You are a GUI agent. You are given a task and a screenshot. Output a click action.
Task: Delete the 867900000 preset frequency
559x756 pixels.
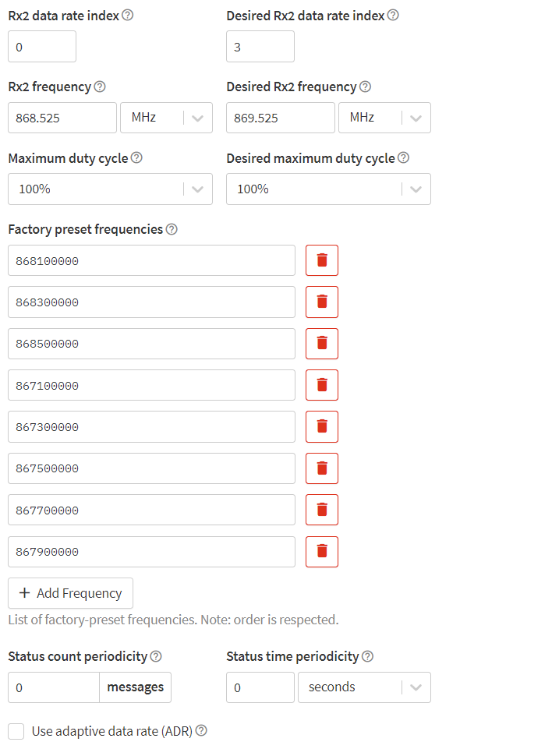point(322,552)
